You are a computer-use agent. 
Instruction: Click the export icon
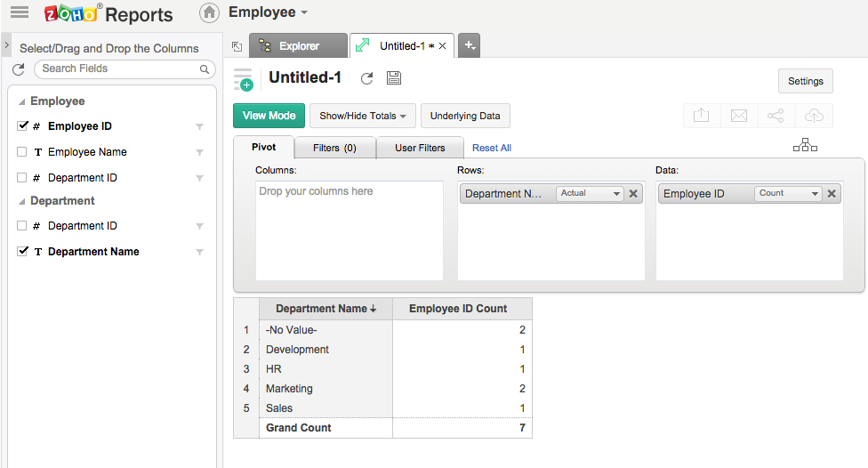701,116
